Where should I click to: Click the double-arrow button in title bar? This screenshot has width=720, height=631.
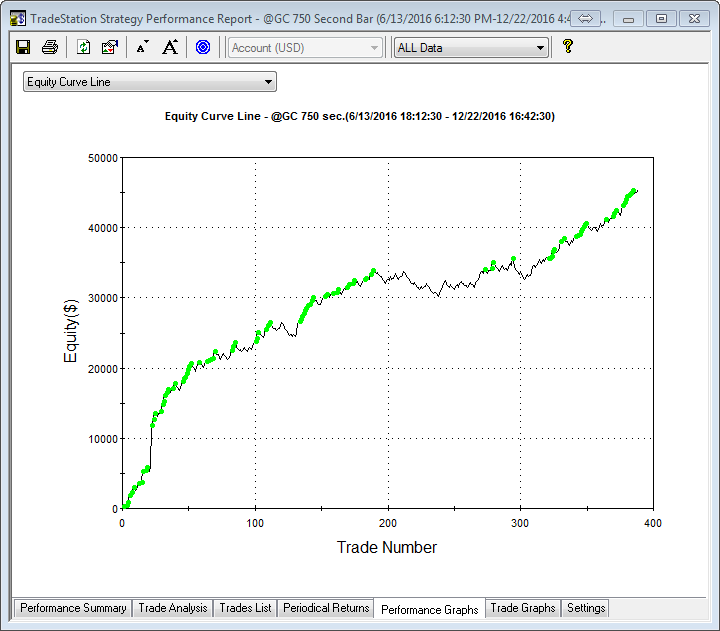pos(586,18)
